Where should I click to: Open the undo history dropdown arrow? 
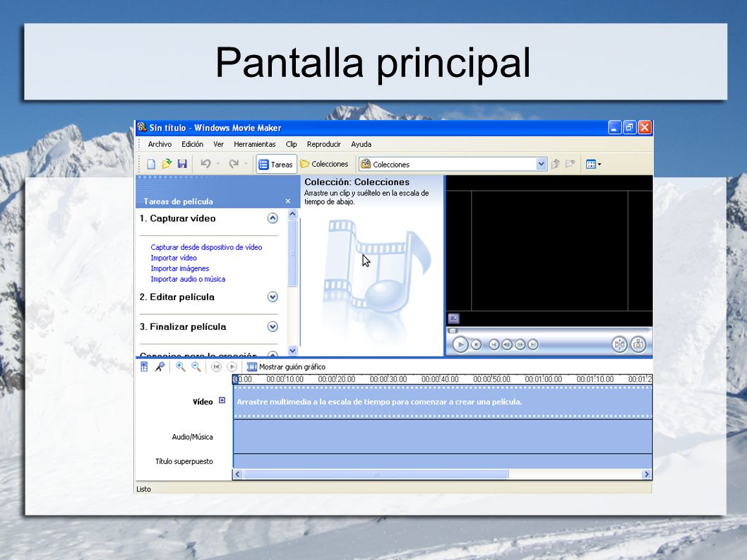218,164
